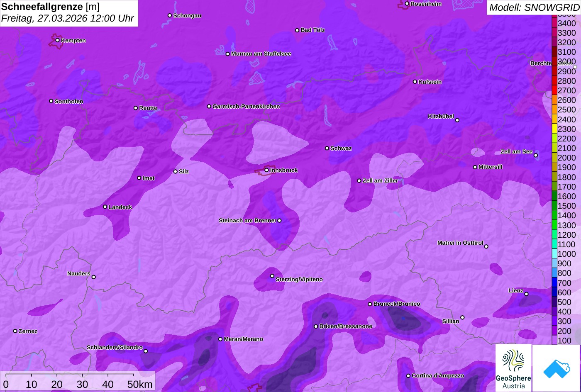The height and width of the screenshot is (392, 581).
Task: Click the legend value 2500
Action: [x=567, y=110]
